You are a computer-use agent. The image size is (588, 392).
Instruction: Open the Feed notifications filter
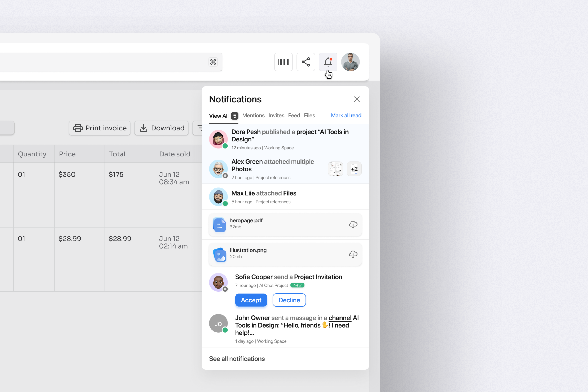pyautogui.click(x=294, y=115)
